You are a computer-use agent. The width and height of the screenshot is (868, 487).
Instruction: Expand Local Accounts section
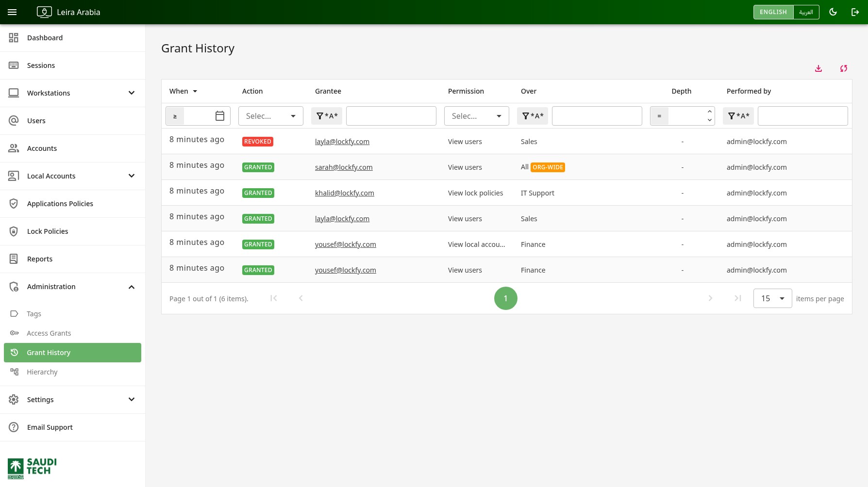(72, 176)
